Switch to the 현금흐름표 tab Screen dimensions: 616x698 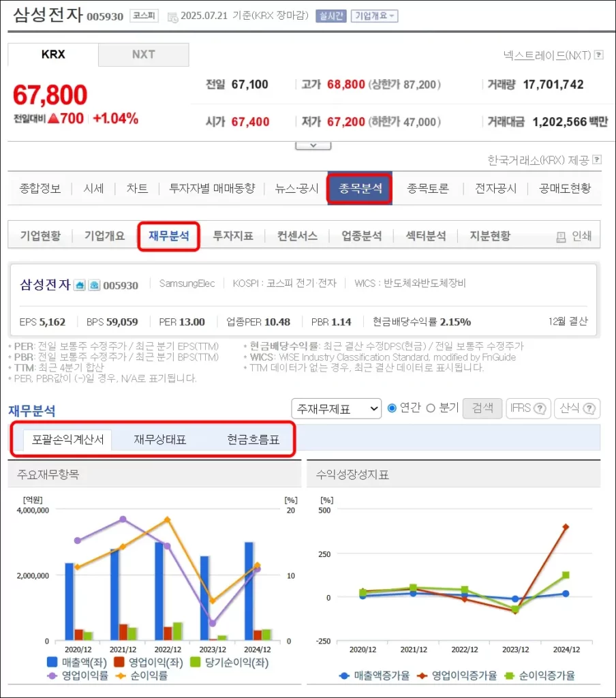pos(253,440)
